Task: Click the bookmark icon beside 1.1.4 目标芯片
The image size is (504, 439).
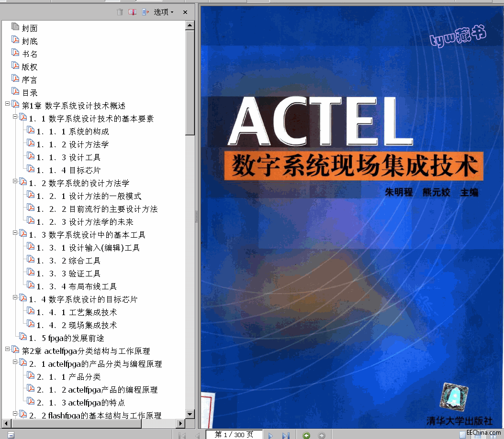Action: point(31,169)
